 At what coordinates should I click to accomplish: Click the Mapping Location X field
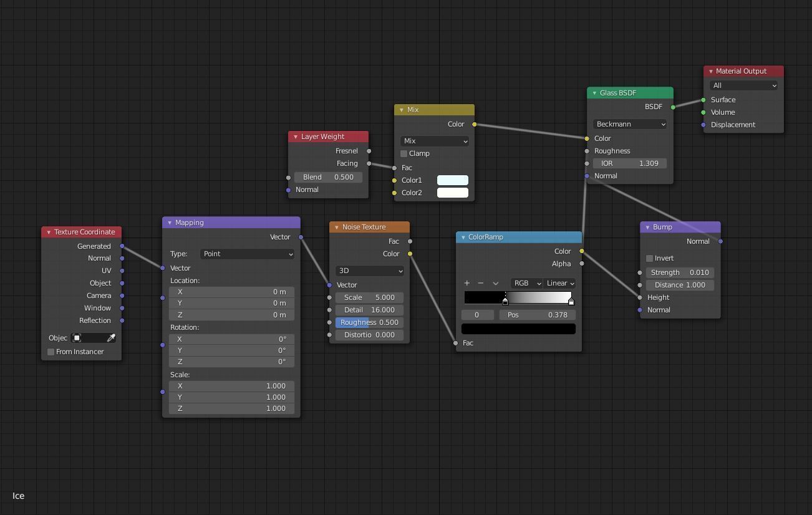coord(231,292)
